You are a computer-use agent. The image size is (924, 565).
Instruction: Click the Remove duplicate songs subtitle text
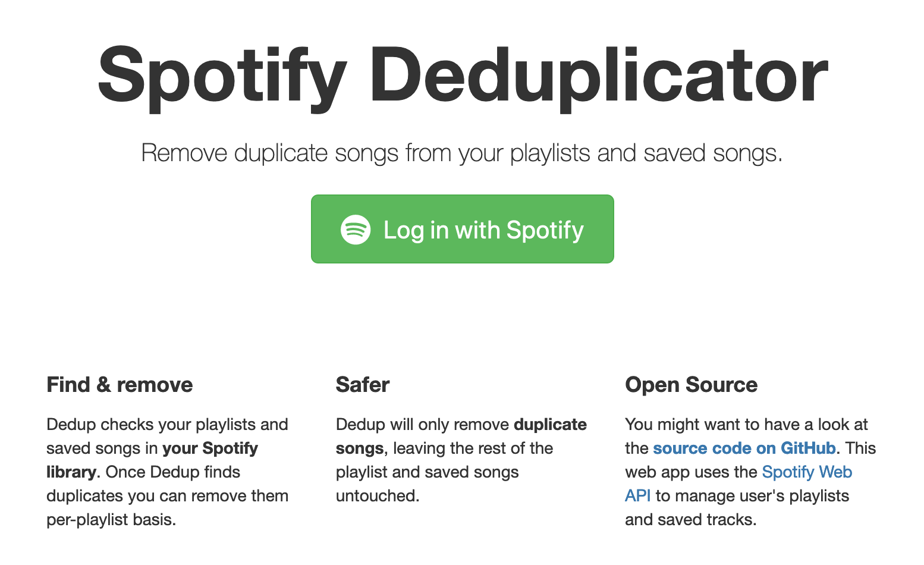pos(461,153)
